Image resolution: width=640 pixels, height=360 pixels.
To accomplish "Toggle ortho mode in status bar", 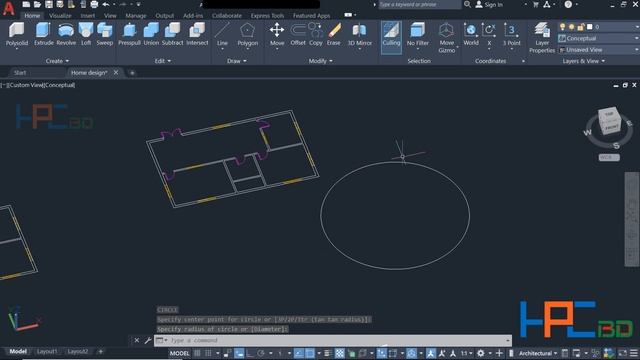I will 249,353.
